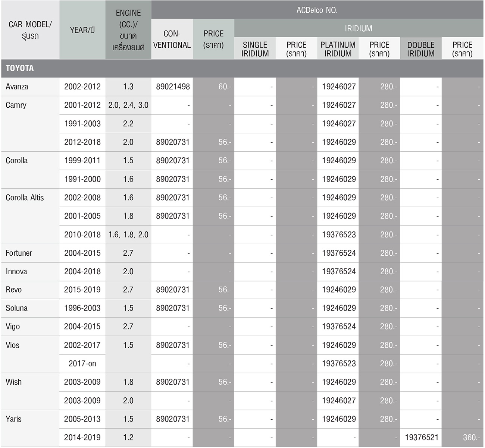Click the YEAR column header
The width and height of the screenshot is (485, 448).
click(x=82, y=30)
